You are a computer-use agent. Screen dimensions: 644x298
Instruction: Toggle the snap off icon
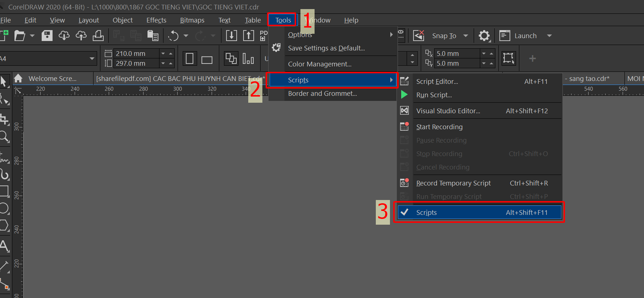(419, 36)
